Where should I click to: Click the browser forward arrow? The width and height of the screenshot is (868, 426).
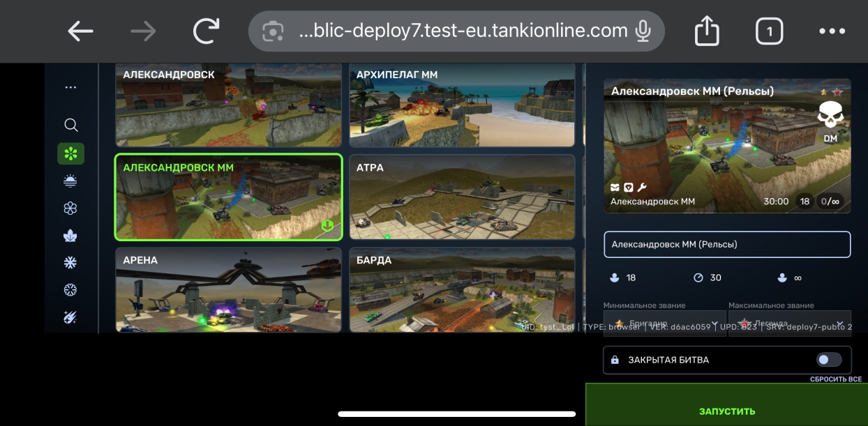144,31
